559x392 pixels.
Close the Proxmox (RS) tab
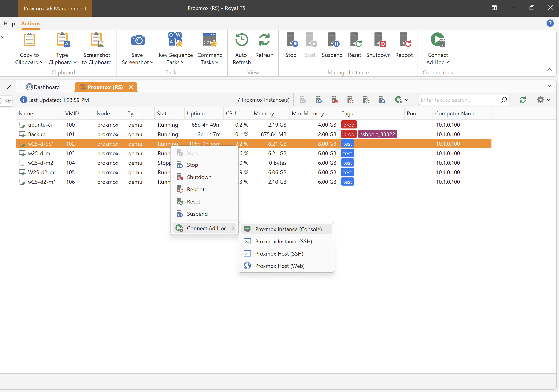click(131, 87)
